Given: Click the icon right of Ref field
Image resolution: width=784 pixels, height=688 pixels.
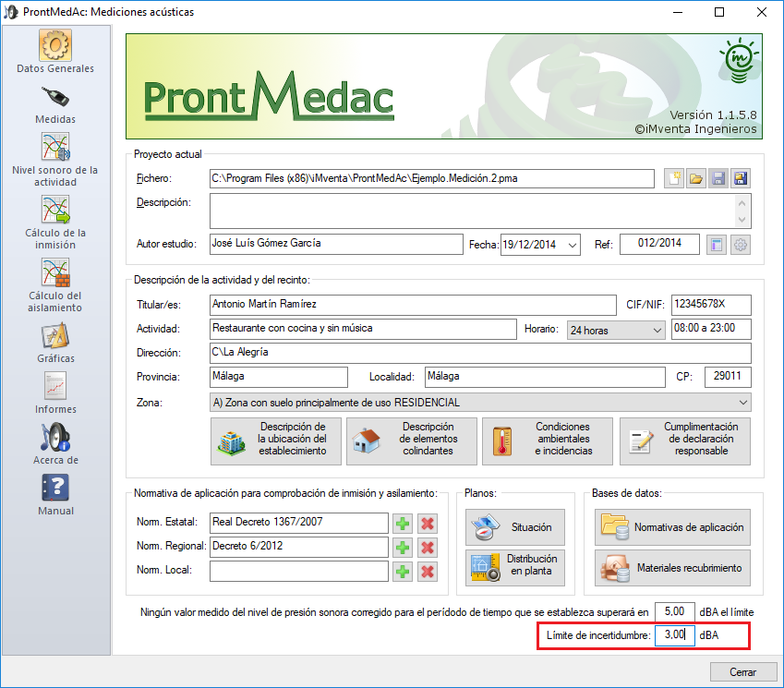Looking at the screenshot, I should pos(717,245).
